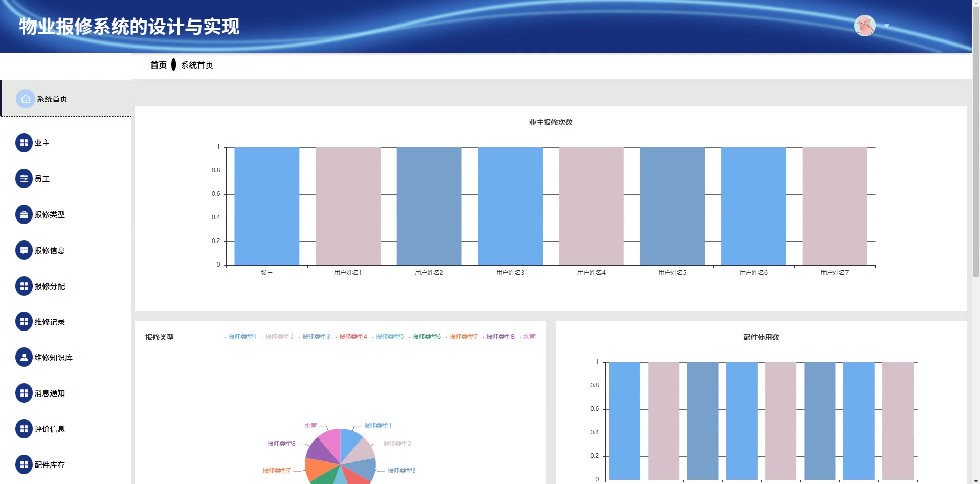Toggle 报修类型2 in the pie chart legend

[278, 337]
